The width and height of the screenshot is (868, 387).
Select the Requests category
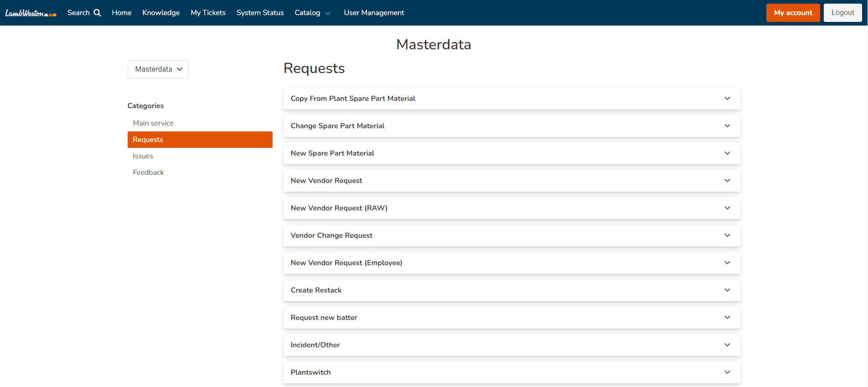(x=200, y=140)
